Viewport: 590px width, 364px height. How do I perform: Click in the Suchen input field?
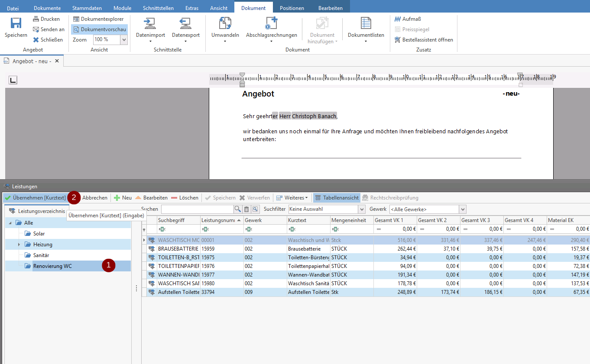coord(197,209)
